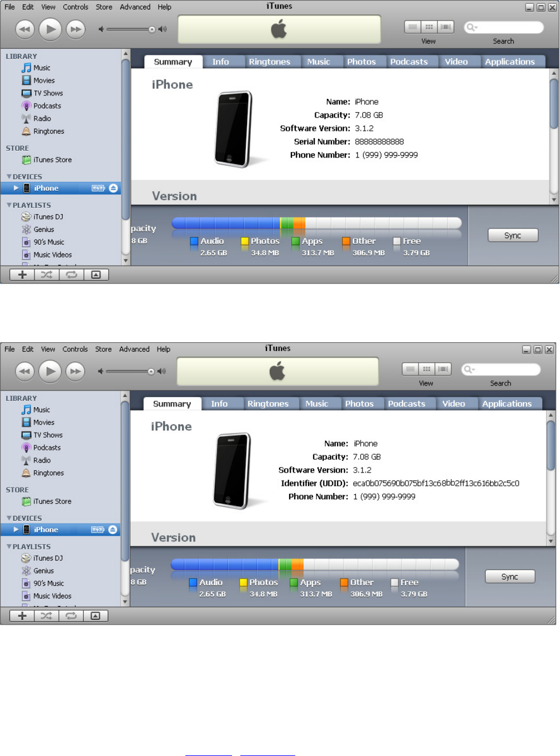Switch to Info tab in Serial Number window
Viewport: 560px width, 756px height.
[221, 62]
